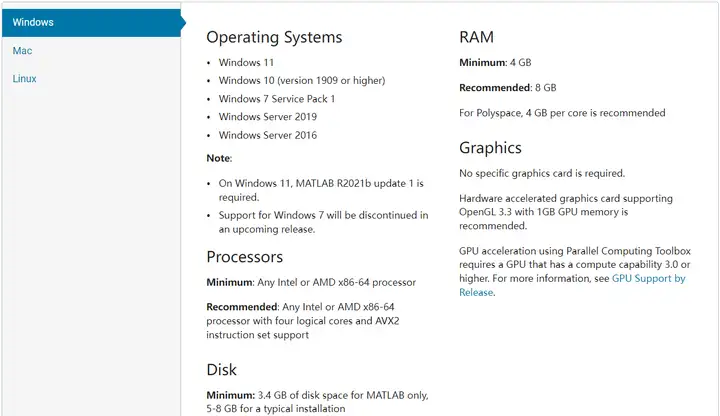Viewport: 720px width, 416px height.
Task: Click the MATLAB R2021b update 1 note
Action: click(x=321, y=190)
